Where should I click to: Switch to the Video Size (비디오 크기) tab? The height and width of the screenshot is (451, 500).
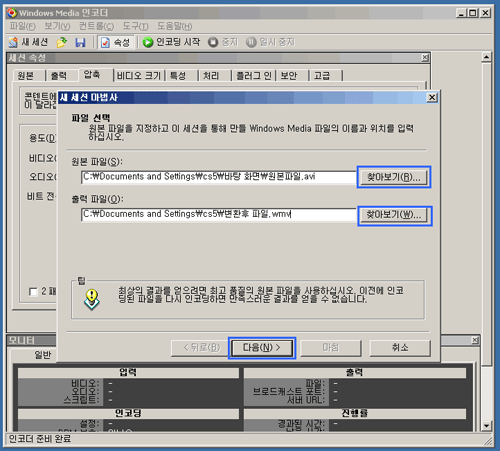139,76
